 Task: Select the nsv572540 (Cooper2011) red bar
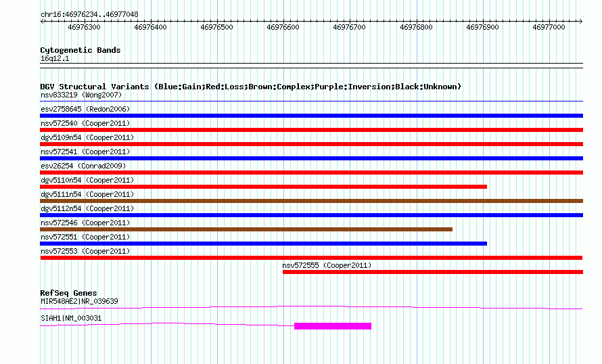pos(311,130)
